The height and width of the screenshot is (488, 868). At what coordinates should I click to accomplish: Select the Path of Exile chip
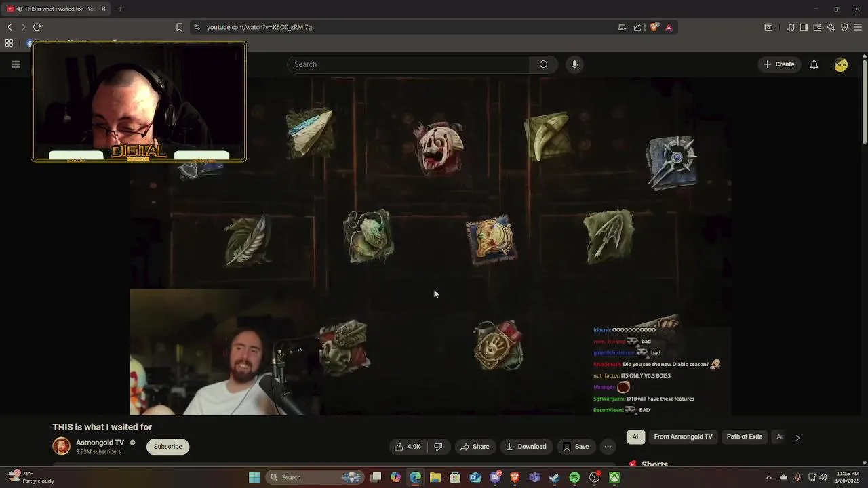[x=744, y=437]
